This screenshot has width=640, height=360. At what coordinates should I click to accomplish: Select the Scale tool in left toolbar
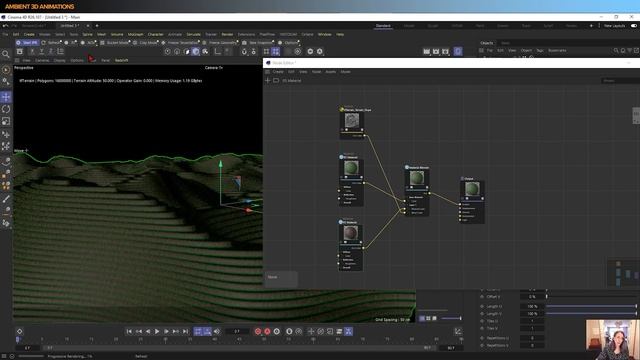point(6,121)
